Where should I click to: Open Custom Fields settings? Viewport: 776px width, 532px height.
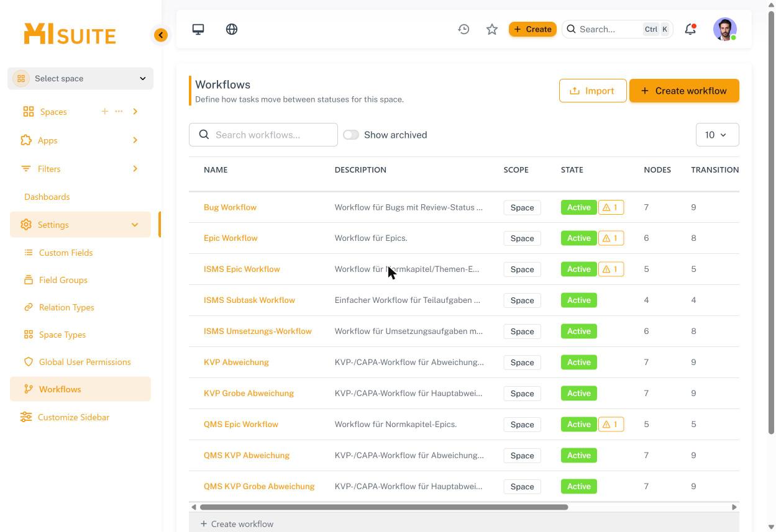click(x=66, y=253)
